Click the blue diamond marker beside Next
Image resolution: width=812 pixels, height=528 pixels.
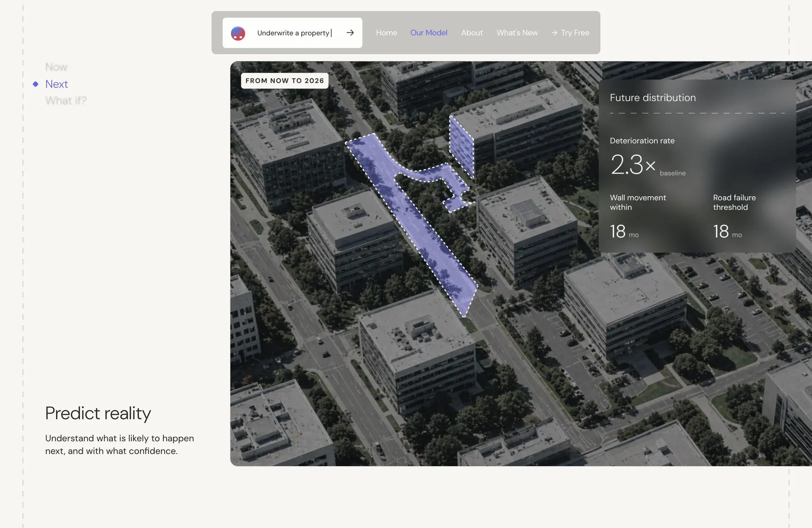tap(36, 84)
